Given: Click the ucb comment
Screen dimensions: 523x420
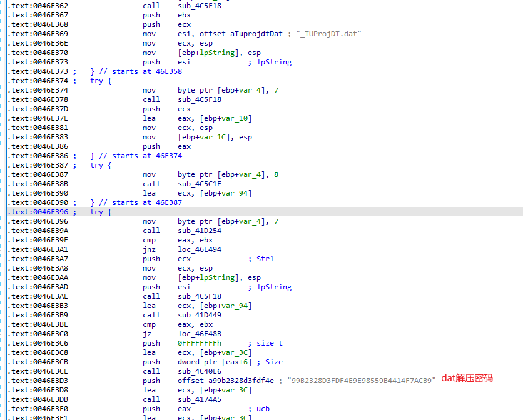Looking at the screenshot, I should tap(263, 409).
